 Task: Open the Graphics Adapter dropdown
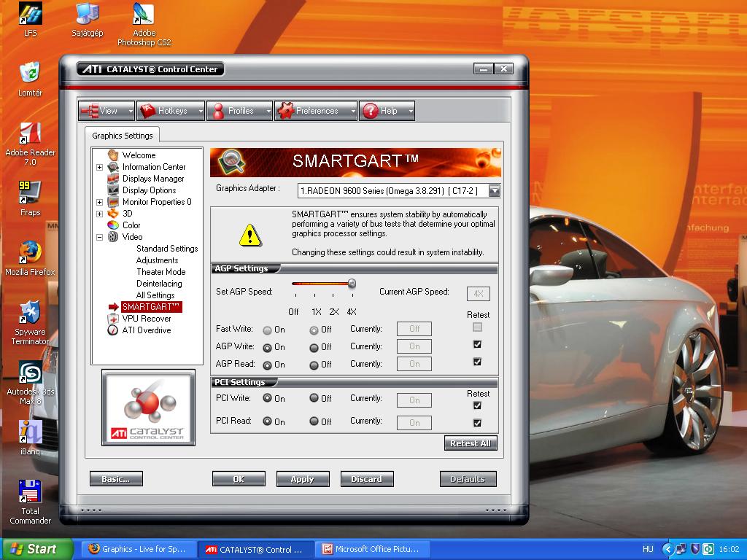495,191
